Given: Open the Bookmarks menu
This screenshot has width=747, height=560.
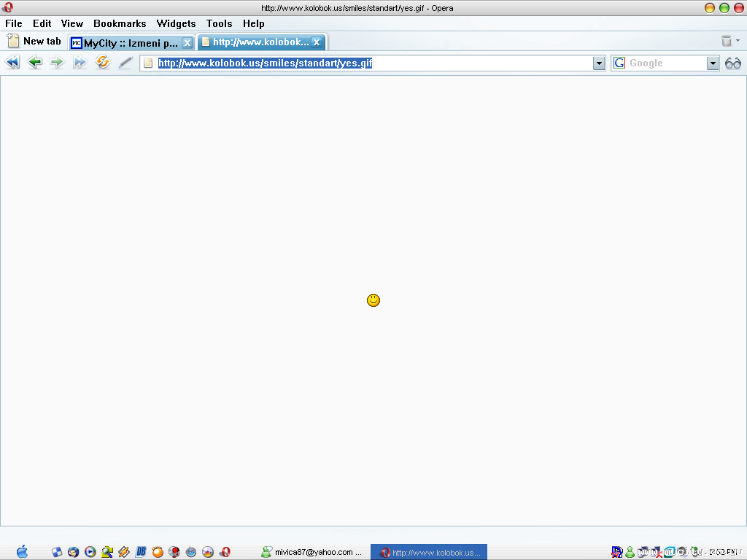Looking at the screenshot, I should point(120,23).
